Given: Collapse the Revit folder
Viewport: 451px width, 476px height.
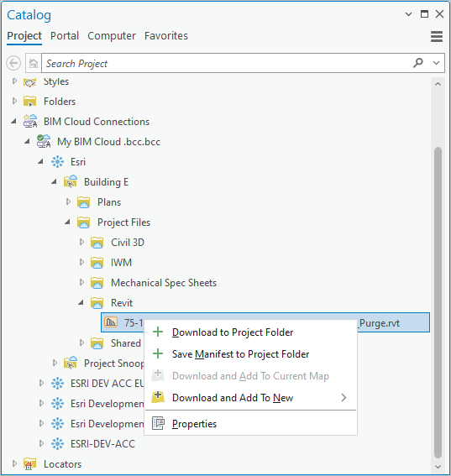Looking at the screenshot, I should coord(81,303).
